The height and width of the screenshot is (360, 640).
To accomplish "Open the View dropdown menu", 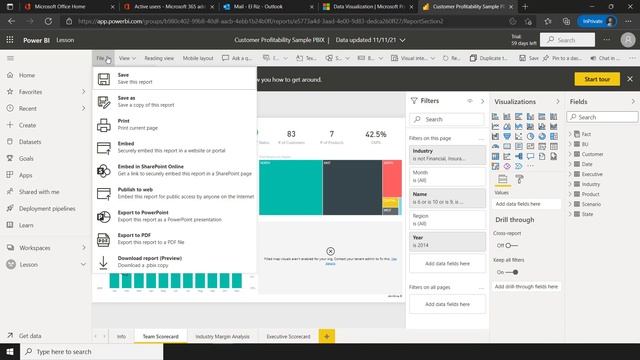I will 127,58.
